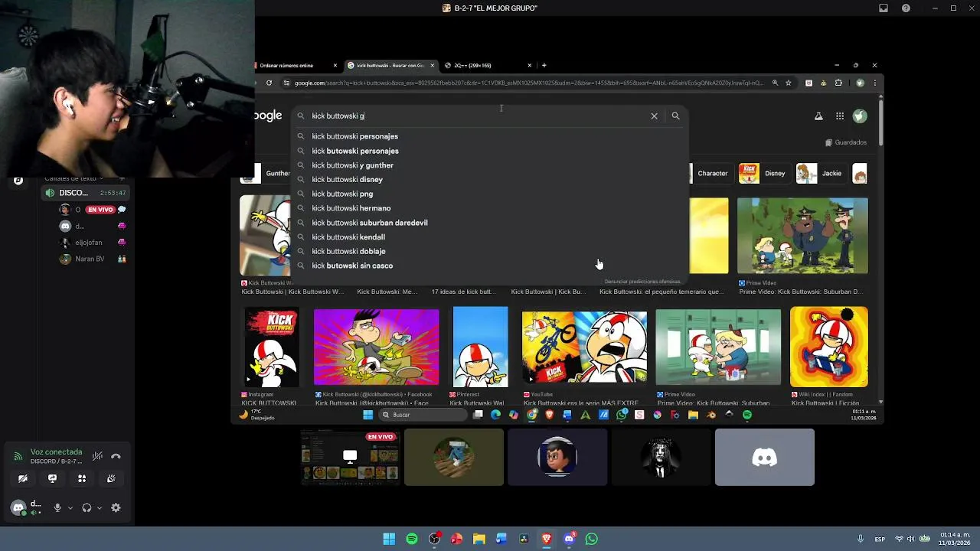Click in the Google search input field
The height and width of the screenshot is (551, 980).
pos(479,116)
